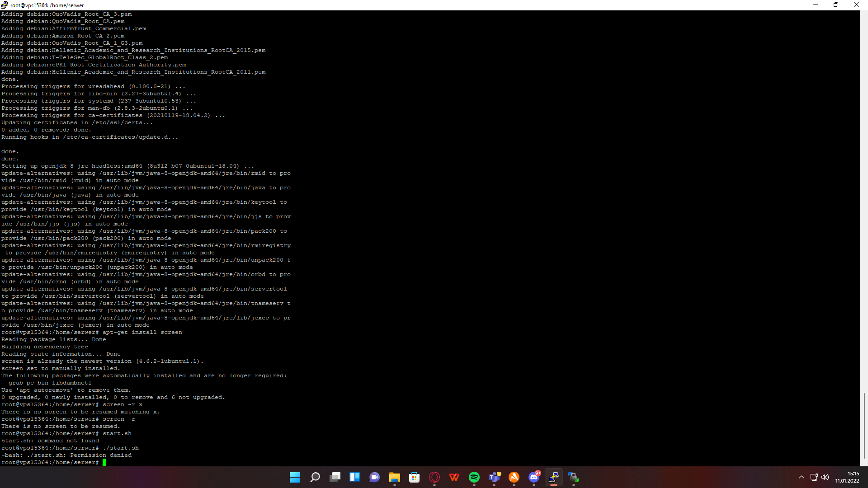Open WinSCP from taskbar
Viewport: 868px width, 488px height.
tap(574, 477)
